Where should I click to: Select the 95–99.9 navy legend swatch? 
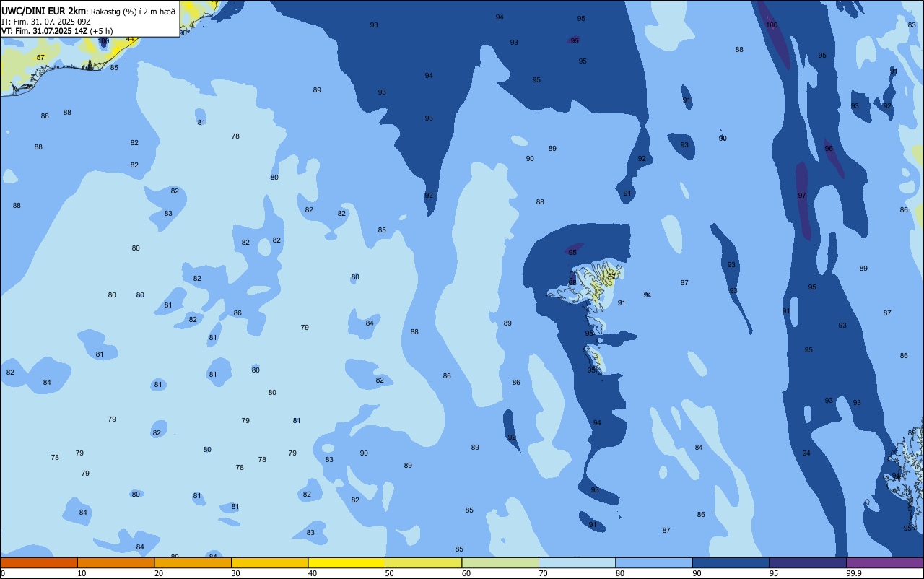(x=808, y=562)
